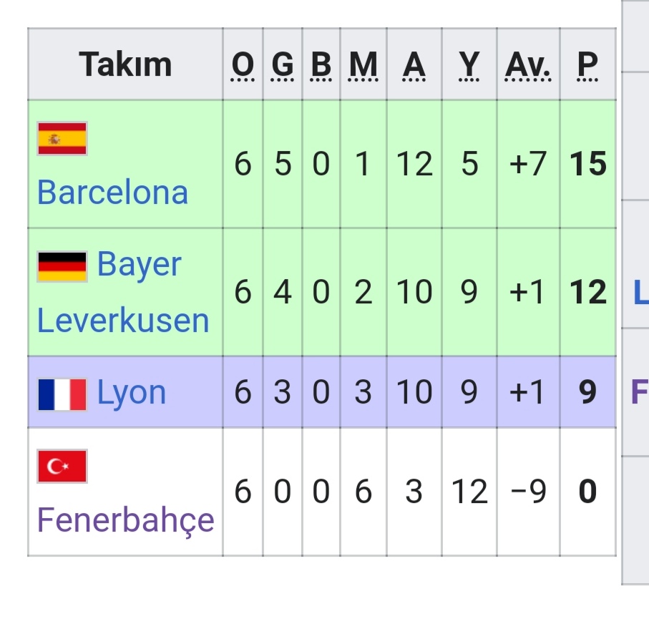This screenshot has height=644, width=649.
Task: Open the Fenerbahçe team link
Action: (125, 519)
